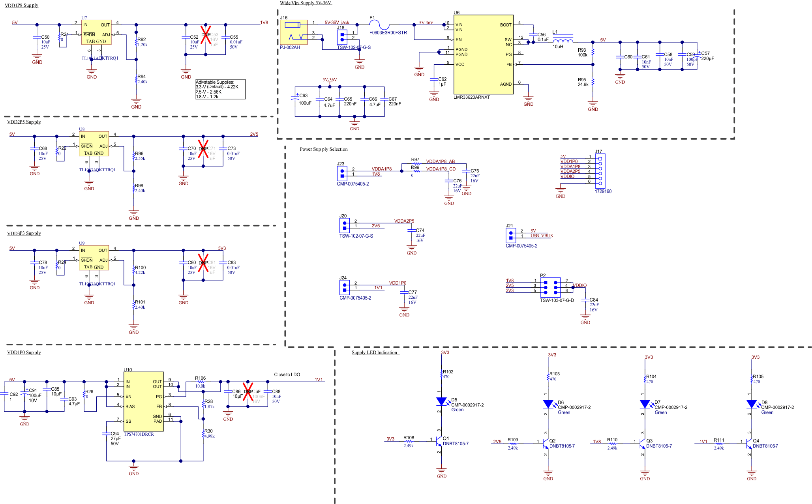Click the Wide Vin Supply 5V-36V title
This screenshot has height=504, width=812.
pyautogui.click(x=306, y=3)
